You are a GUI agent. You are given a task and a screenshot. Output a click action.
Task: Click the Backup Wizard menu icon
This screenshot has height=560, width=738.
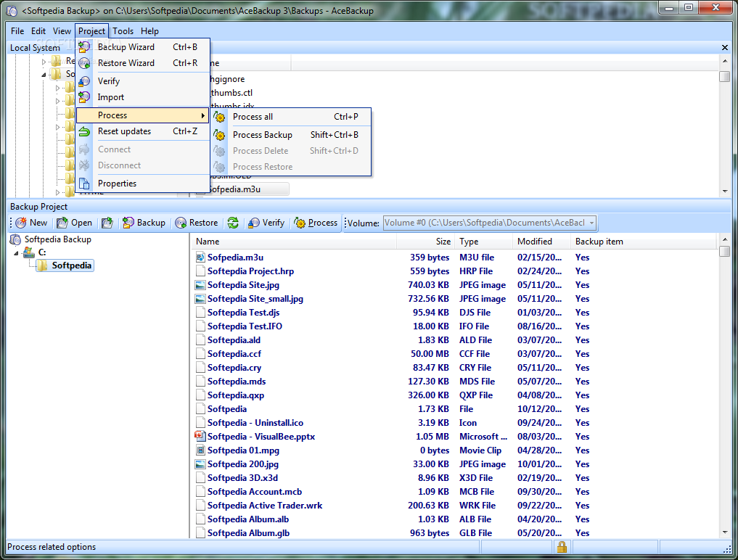[84, 47]
